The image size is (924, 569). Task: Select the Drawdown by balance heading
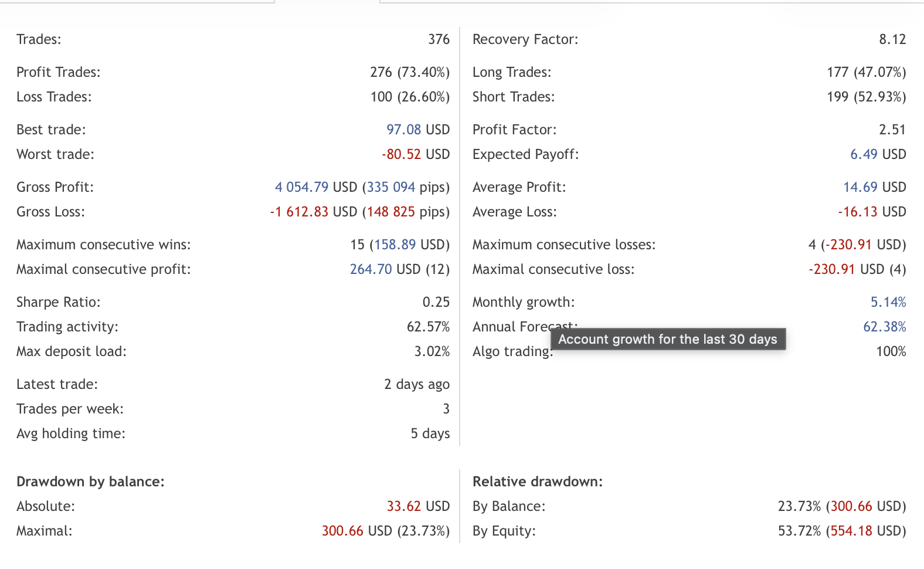click(x=90, y=481)
